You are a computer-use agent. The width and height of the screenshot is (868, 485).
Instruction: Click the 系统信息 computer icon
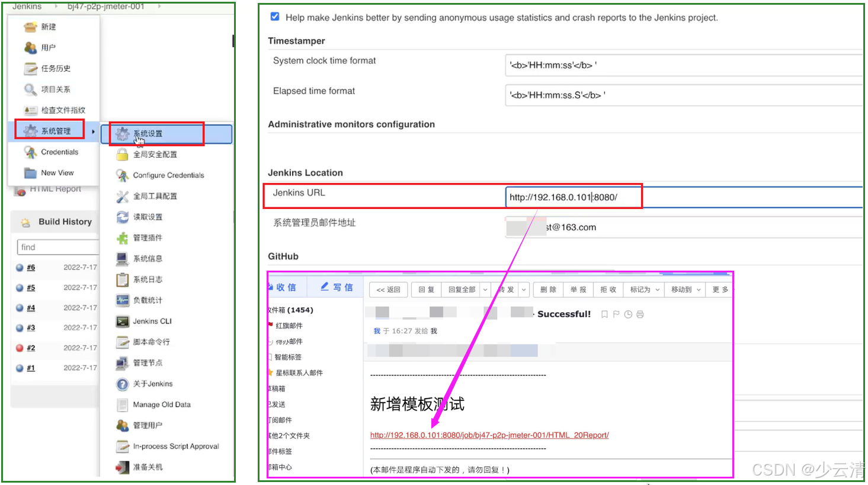(x=122, y=259)
